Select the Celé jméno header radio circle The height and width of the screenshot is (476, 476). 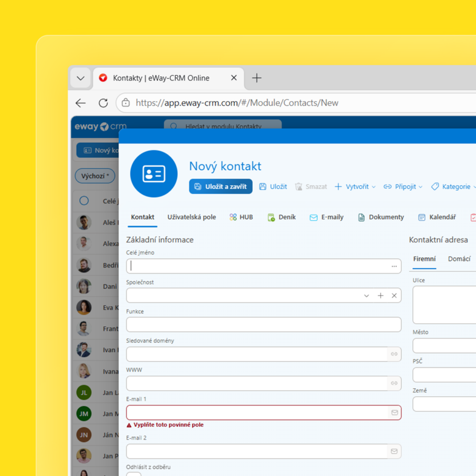coord(84,201)
